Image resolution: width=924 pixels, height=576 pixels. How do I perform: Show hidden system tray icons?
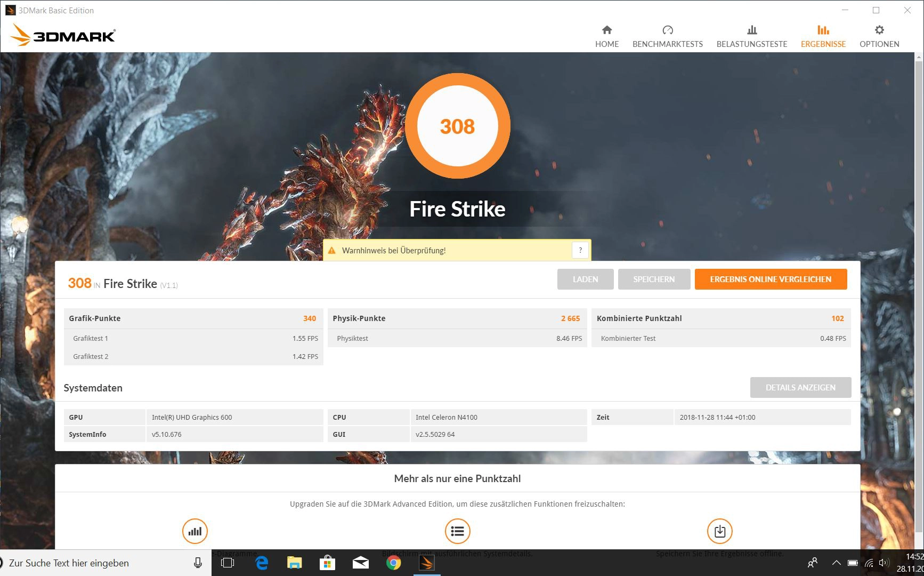[x=837, y=563]
